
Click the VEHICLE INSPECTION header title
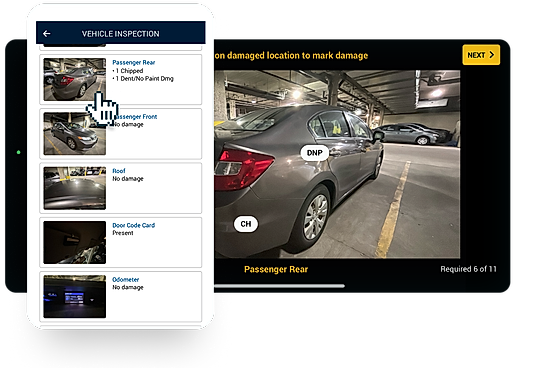pyautogui.click(x=121, y=34)
